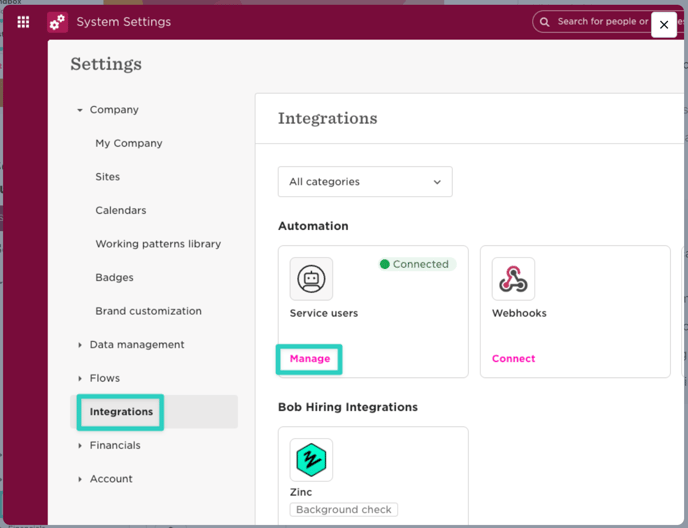Image resolution: width=688 pixels, height=528 pixels.
Task: Expand the Data management section
Action: point(80,345)
